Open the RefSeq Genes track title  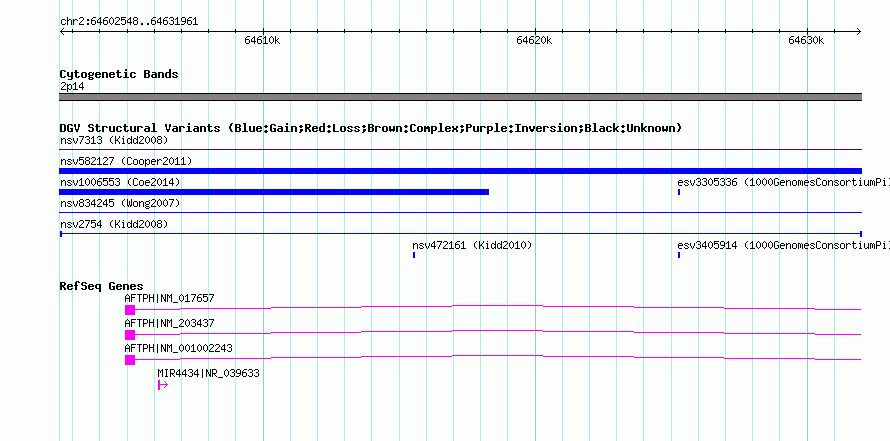(102, 286)
